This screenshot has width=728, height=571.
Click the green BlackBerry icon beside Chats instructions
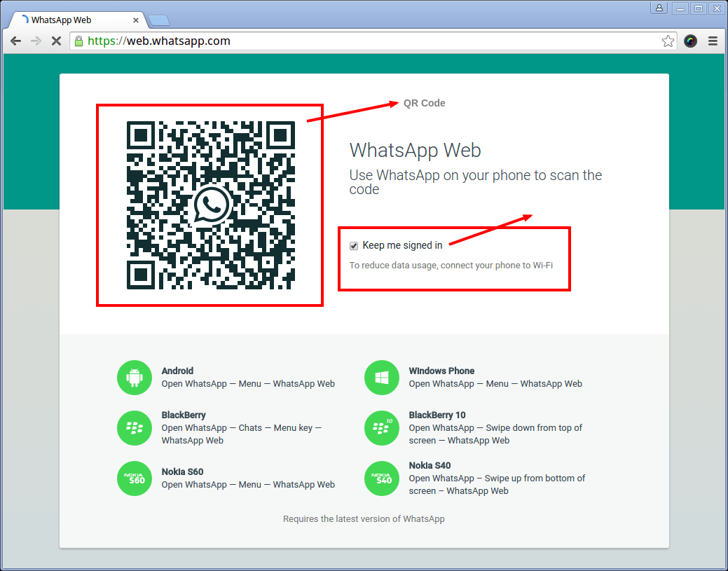coord(134,428)
